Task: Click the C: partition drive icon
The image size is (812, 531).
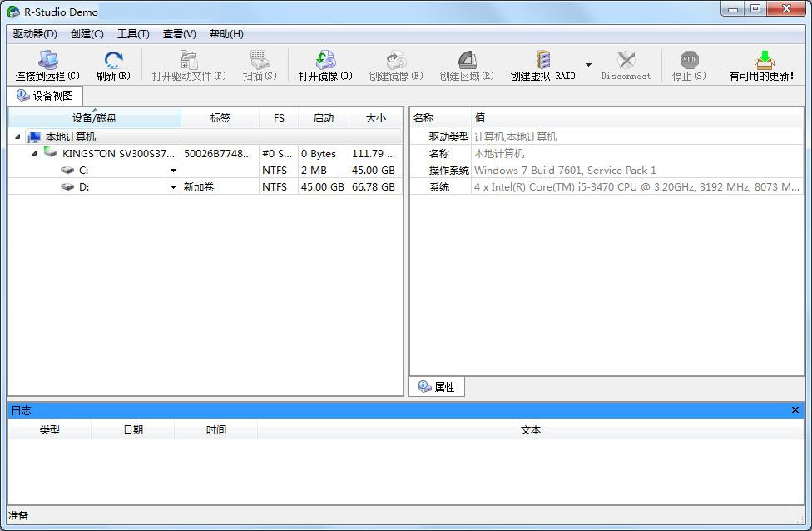Action: coord(67,170)
